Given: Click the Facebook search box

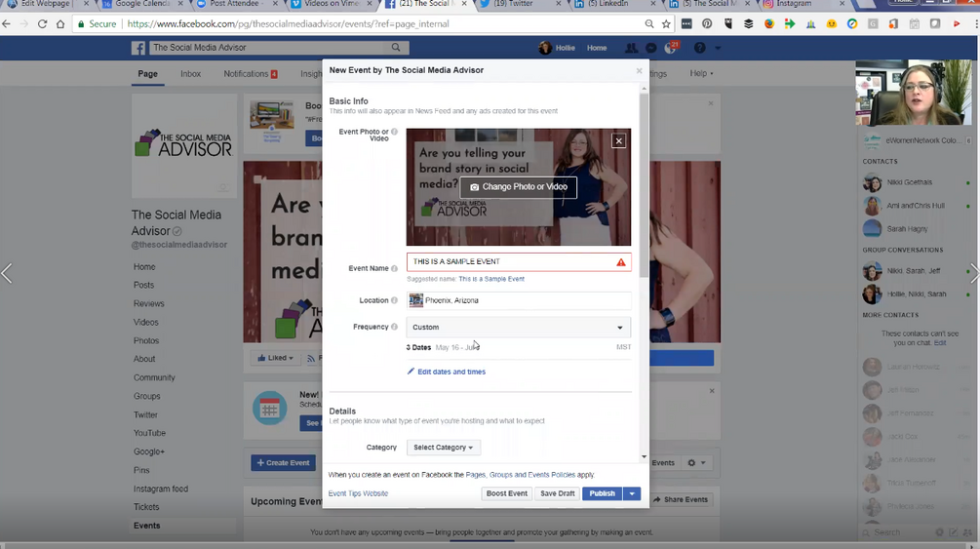Looking at the screenshot, I should pyautogui.click(x=269, y=48).
